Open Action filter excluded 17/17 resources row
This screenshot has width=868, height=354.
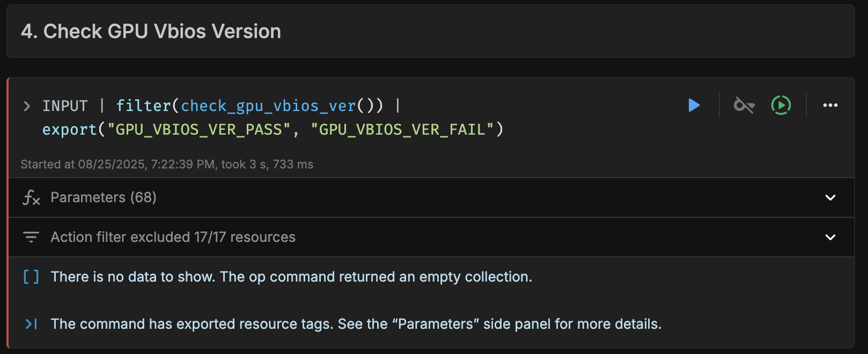(431, 237)
